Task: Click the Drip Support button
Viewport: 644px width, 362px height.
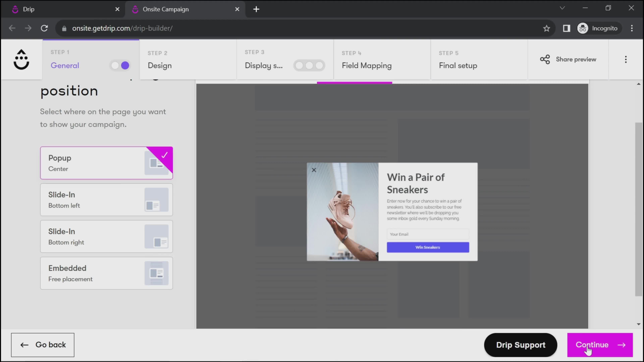Action: coord(521,345)
